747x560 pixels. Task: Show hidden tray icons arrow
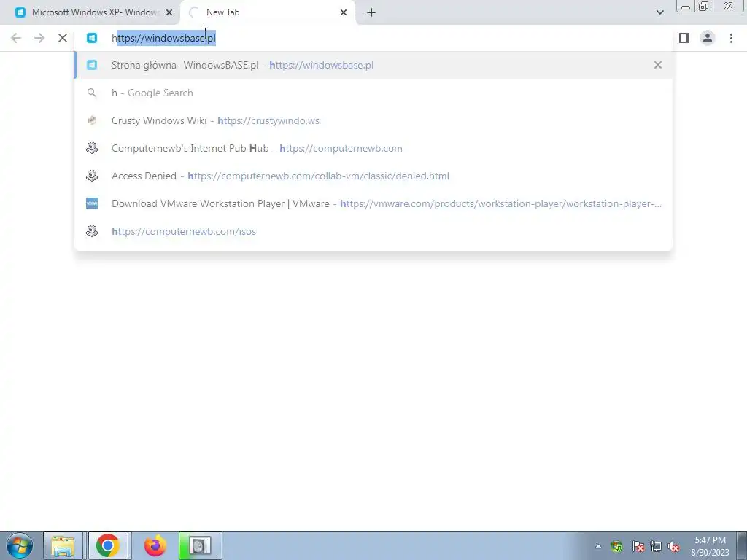598,546
